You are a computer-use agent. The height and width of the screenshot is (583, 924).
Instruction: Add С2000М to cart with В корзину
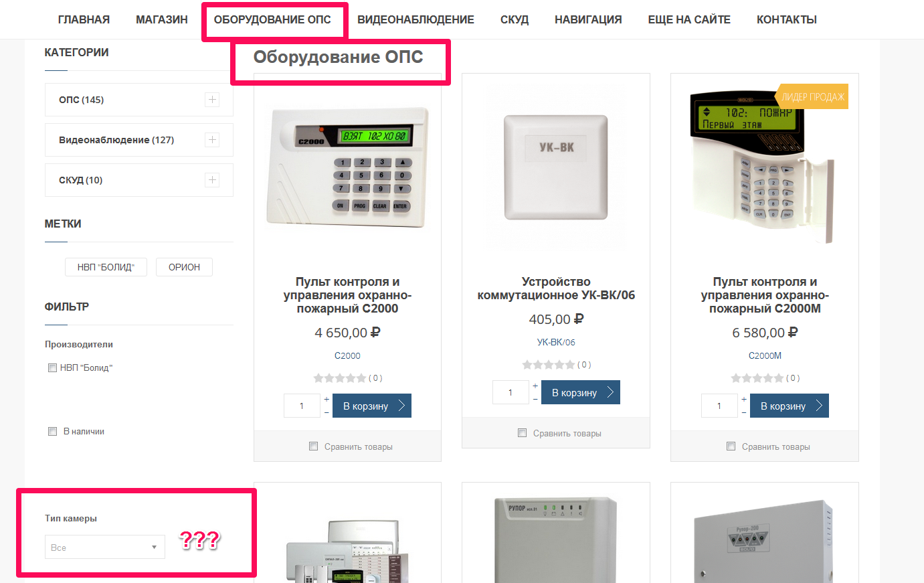[x=790, y=406]
